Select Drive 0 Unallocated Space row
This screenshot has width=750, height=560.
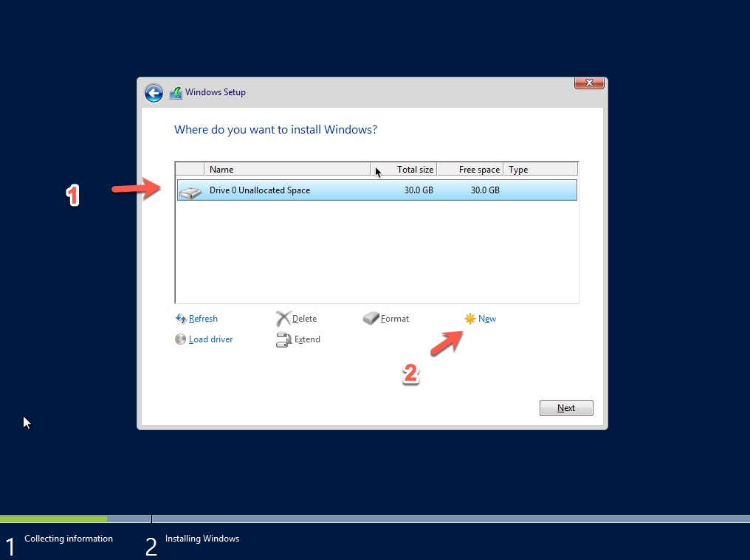point(377,190)
